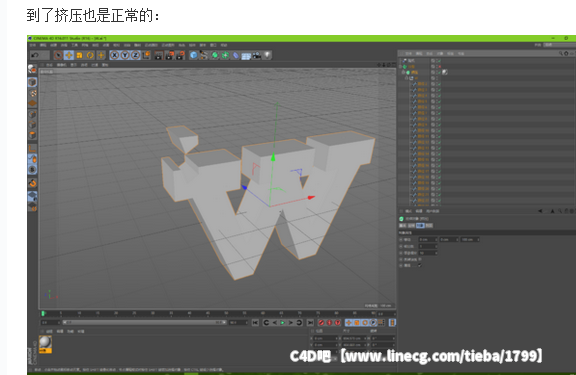The width and height of the screenshot is (576, 375).
Task: Toggle the X axis lock
Action: coord(115,55)
